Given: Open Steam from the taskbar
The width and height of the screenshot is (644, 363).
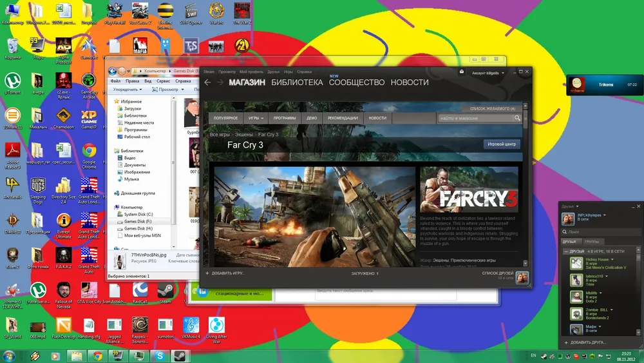Looking at the screenshot, I should point(178,355).
